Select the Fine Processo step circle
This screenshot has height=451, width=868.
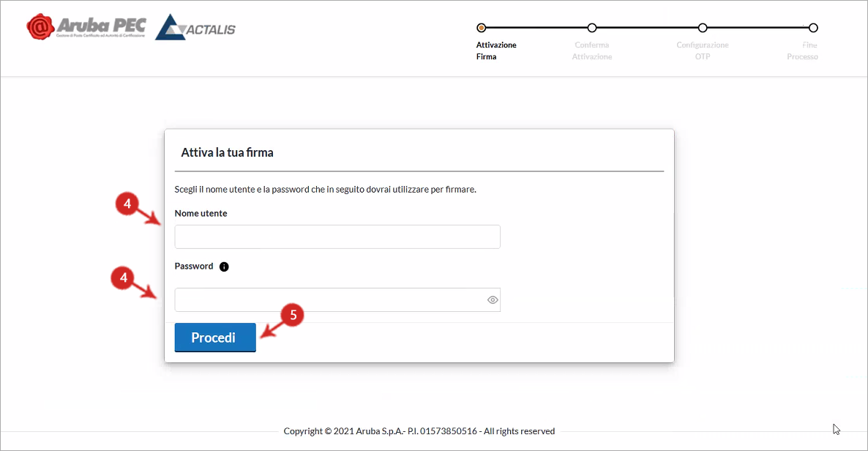tap(813, 28)
